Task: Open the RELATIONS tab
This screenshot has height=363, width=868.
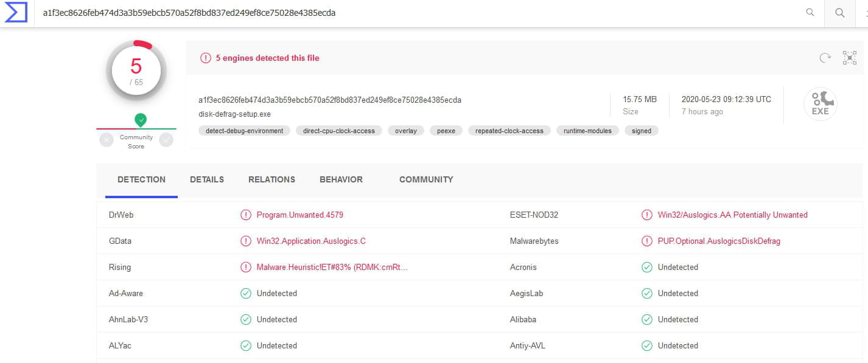Action: coord(271,179)
